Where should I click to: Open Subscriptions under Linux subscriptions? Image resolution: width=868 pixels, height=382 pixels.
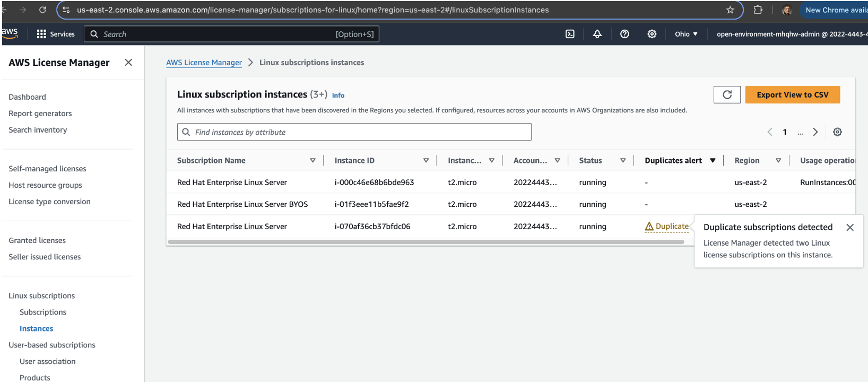(x=43, y=312)
